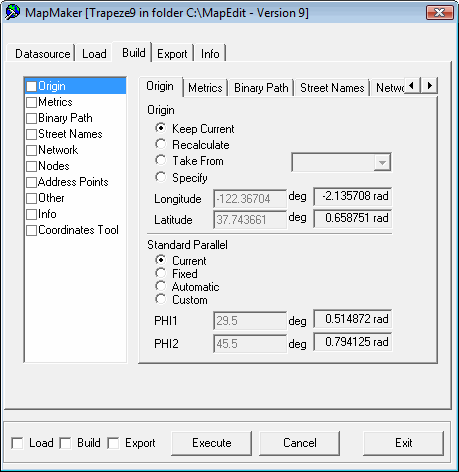Click the 0.794125 rad PHI2 value
This screenshot has height=472, width=459.
(353, 342)
